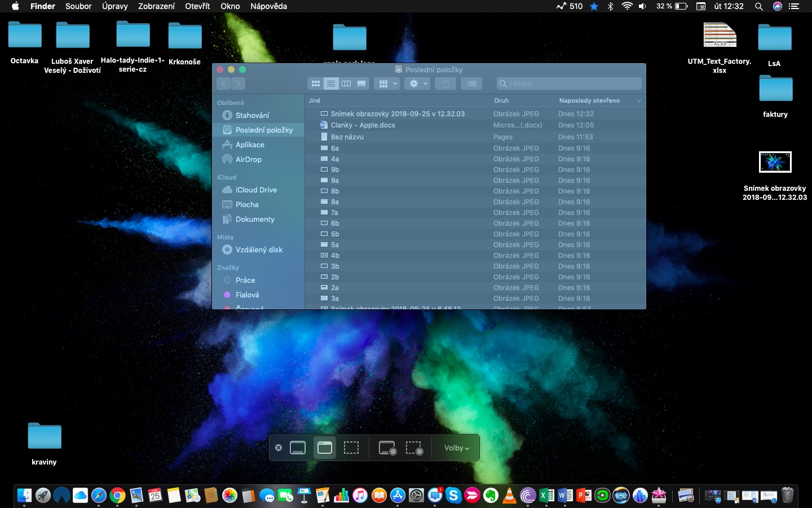
Task: Open the Finder action gear menu
Action: (x=417, y=83)
